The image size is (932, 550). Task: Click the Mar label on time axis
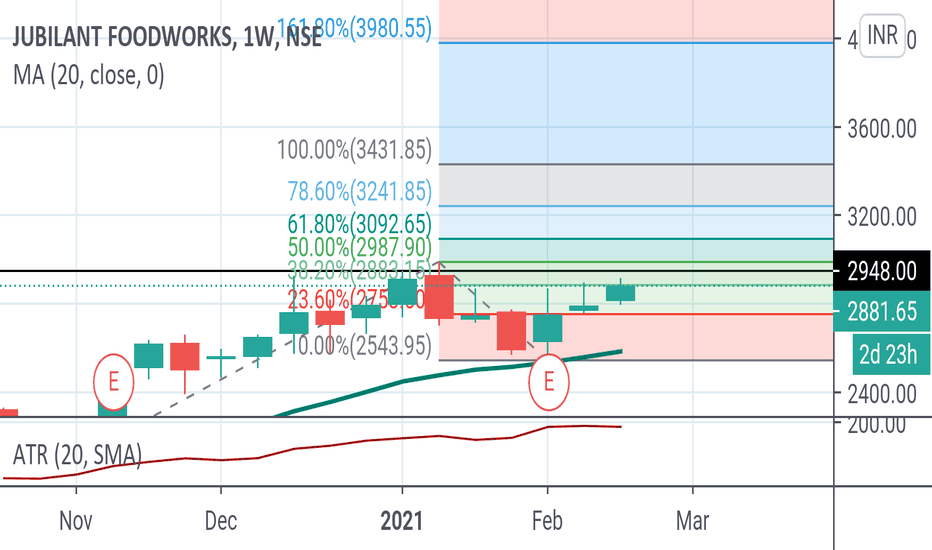[x=692, y=521]
